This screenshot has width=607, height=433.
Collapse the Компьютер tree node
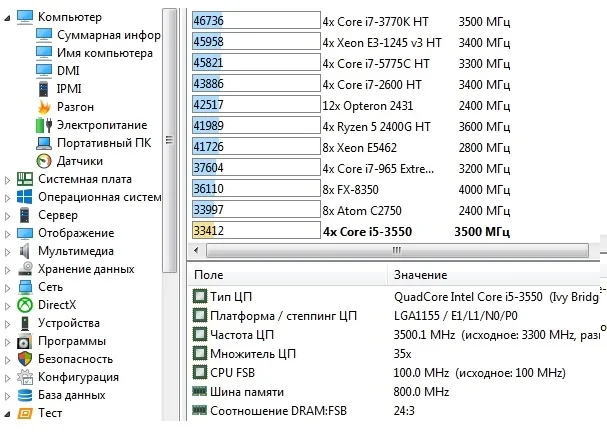click(7, 18)
